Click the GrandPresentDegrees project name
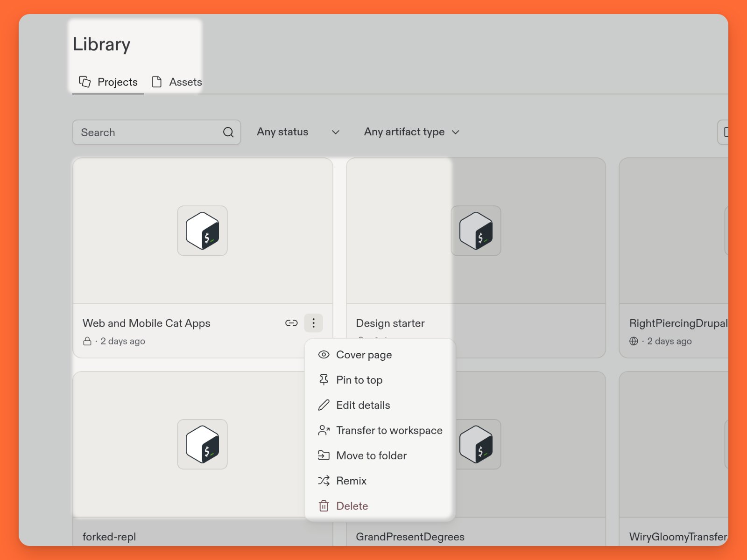Screen dimensions: 747x560 pos(410,537)
